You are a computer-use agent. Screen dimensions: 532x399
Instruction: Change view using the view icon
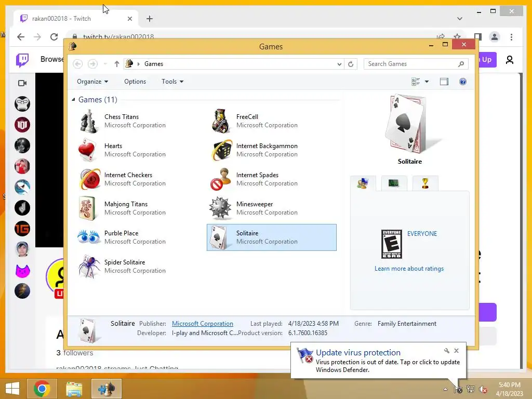(x=416, y=82)
